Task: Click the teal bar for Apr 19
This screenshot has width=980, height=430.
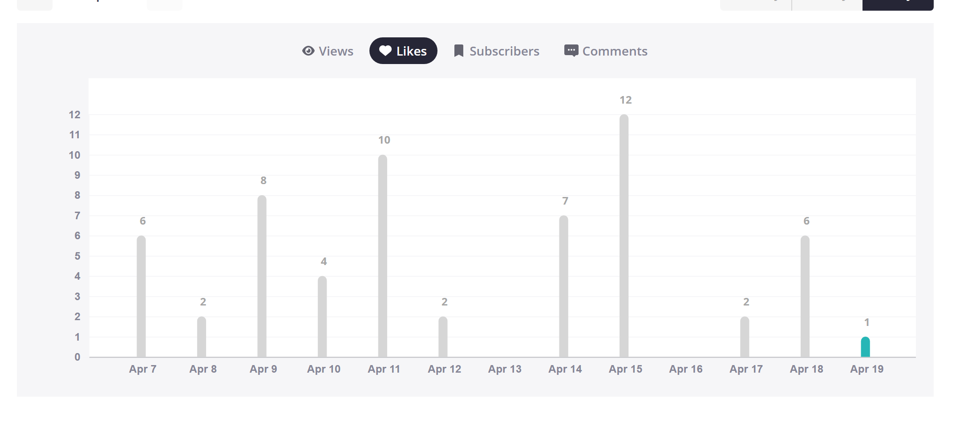Action: click(x=865, y=347)
